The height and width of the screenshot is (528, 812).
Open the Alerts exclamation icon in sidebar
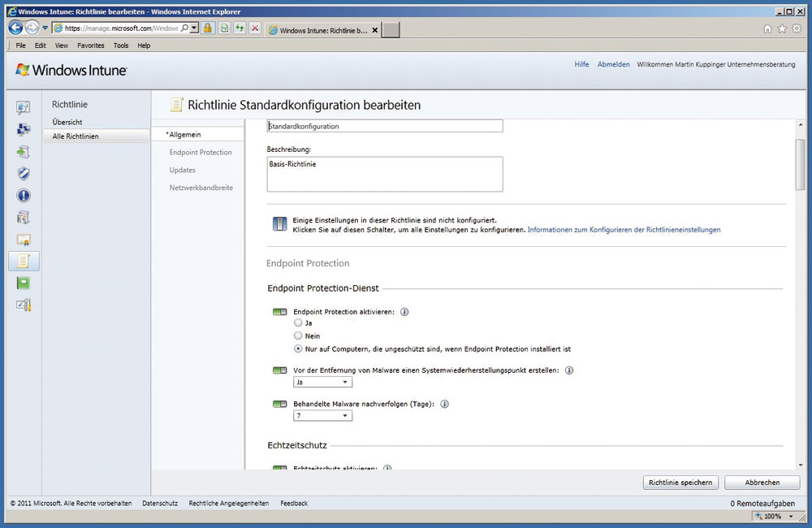(x=24, y=195)
